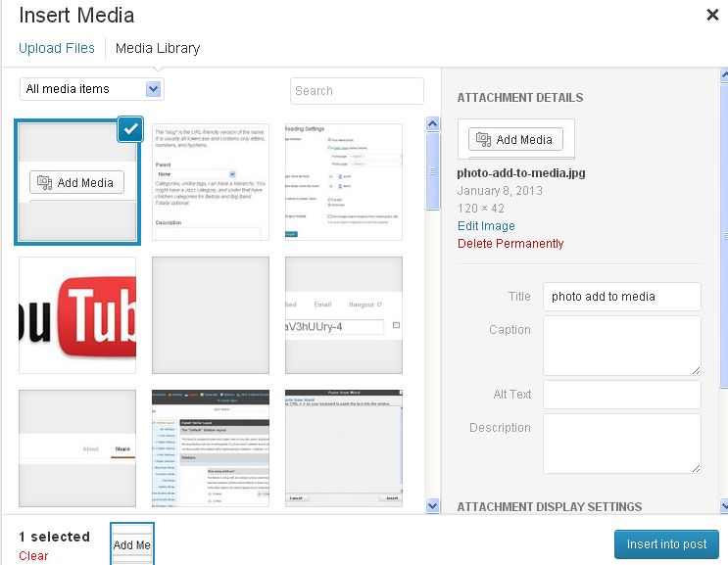This screenshot has height=565, width=728.
Task: Click the Insert into post button
Action: click(x=665, y=544)
